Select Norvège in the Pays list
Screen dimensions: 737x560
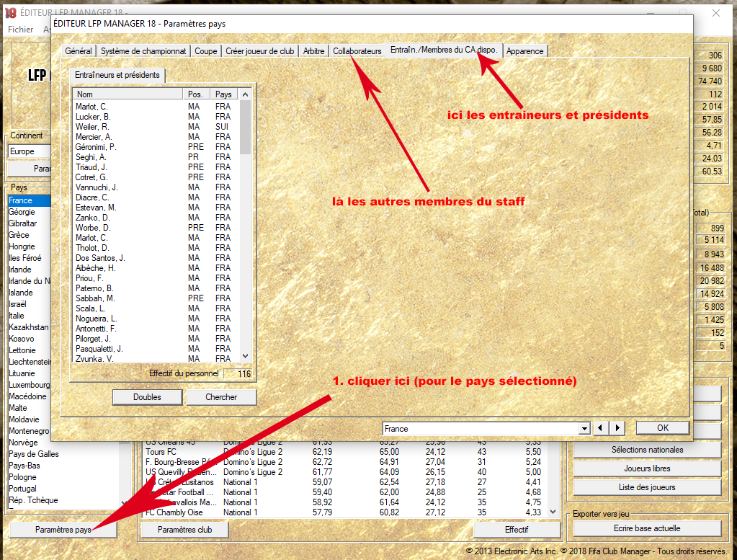23,443
